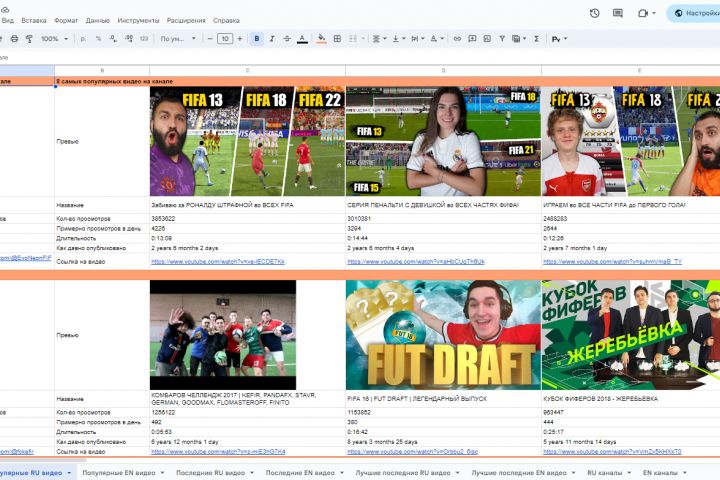Viewport: 720px width, 480px height.
Task: Print the spreadsheet with the printer icon
Action: pyautogui.click(x=14, y=39)
